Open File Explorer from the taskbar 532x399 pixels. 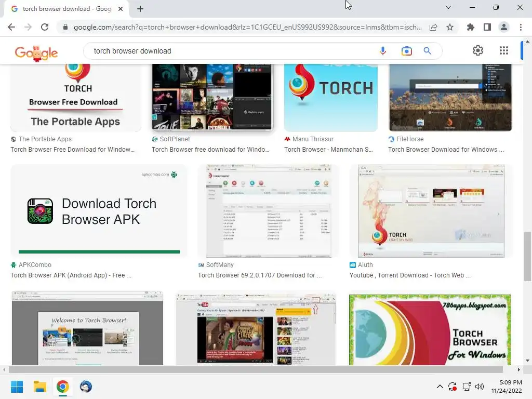[x=39, y=387]
